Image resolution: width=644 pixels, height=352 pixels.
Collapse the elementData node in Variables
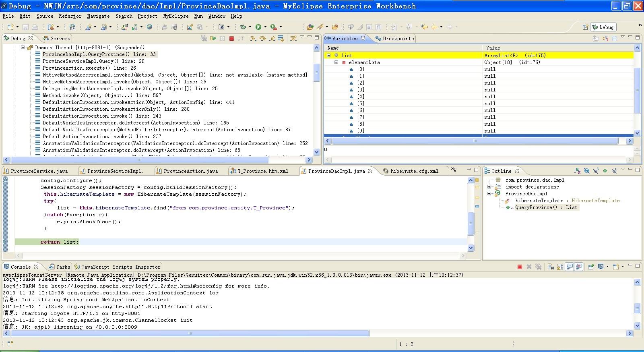coord(336,62)
